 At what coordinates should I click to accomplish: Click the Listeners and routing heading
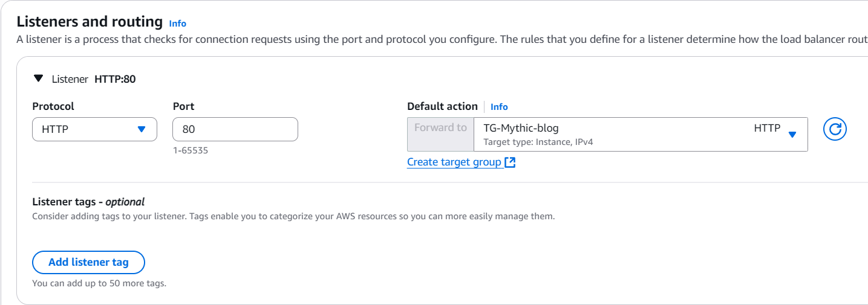[90, 22]
